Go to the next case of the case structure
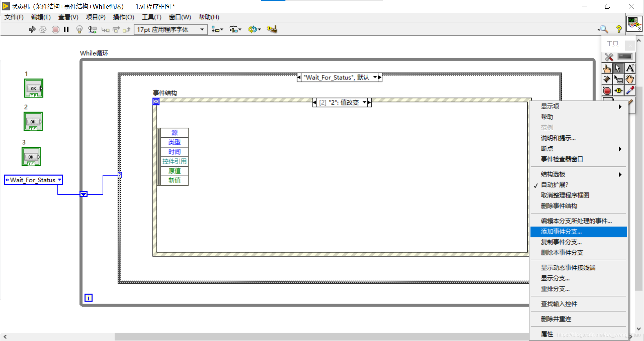The height and width of the screenshot is (341, 644). [380, 77]
